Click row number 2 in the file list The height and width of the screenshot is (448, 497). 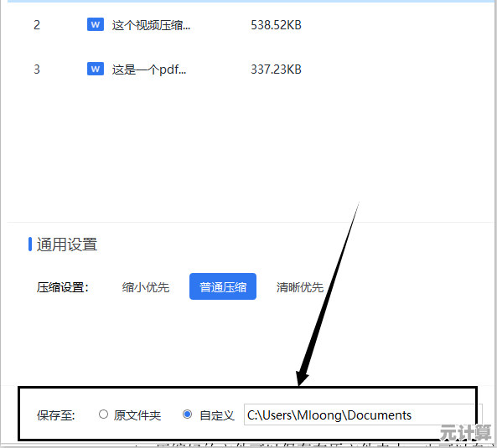coord(37,25)
